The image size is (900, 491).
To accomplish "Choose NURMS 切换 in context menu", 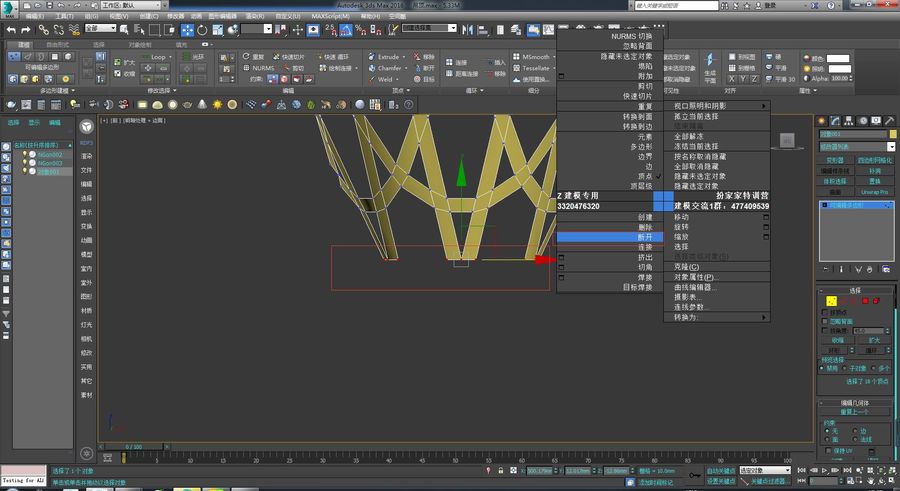I will 610,36.
